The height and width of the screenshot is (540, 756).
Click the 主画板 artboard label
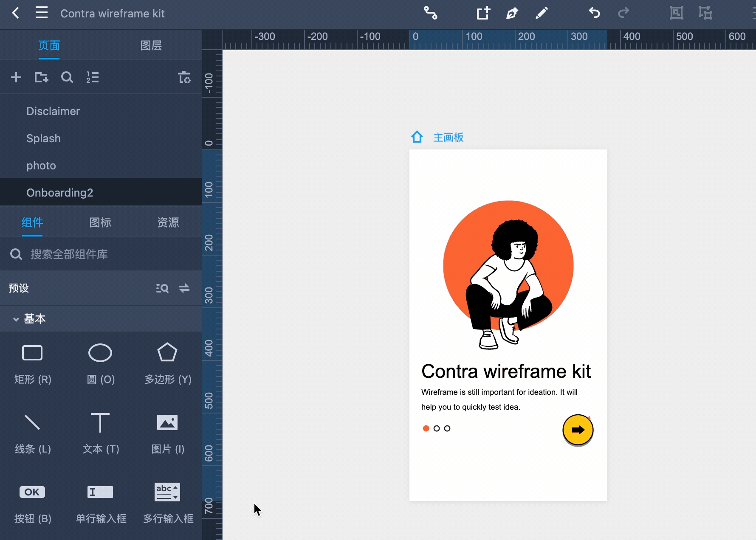[449, 137]
